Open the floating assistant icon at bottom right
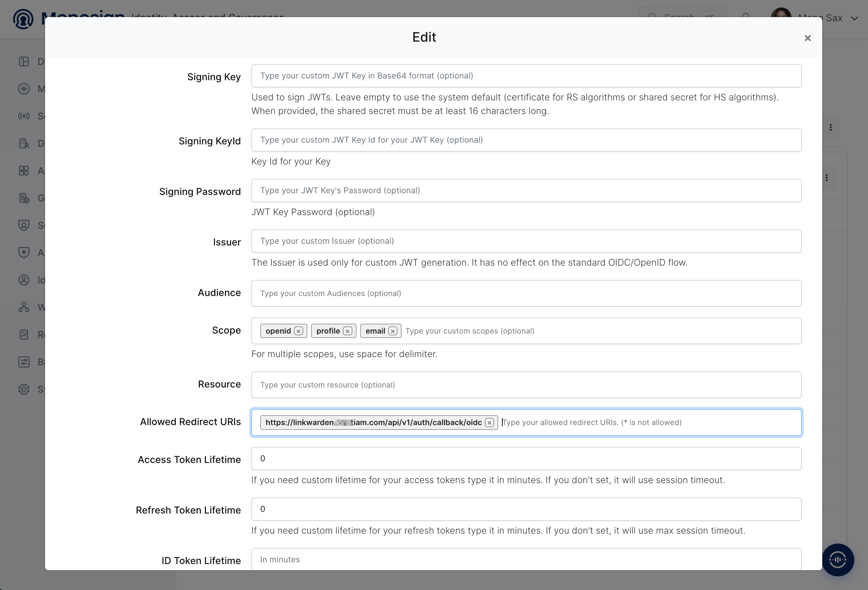The image size is (868, 590). pyautogui.click(x=838, y=559)
